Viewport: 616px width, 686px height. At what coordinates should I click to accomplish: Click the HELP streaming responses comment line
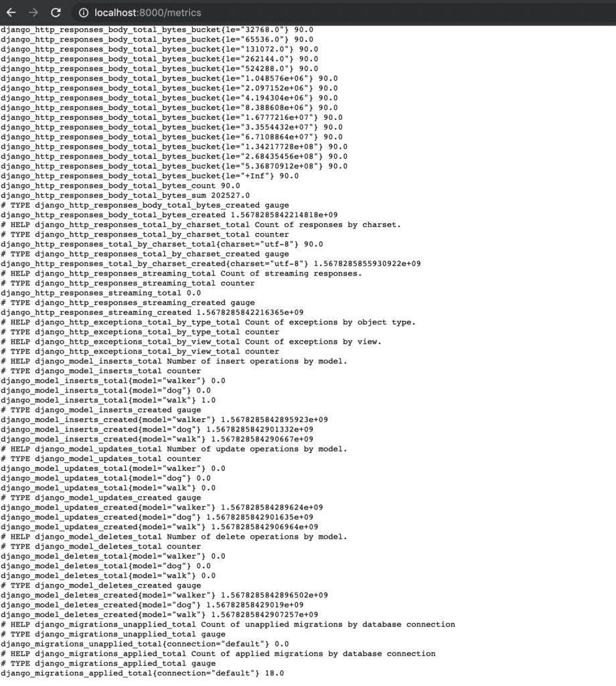(181, 273)
